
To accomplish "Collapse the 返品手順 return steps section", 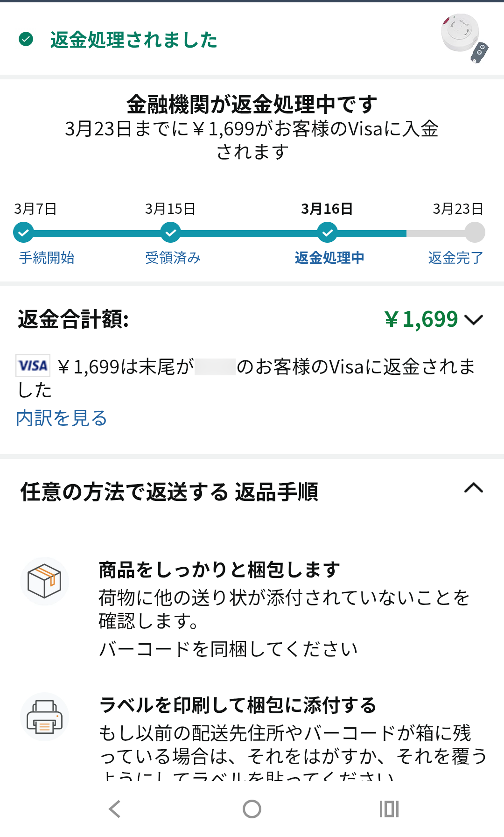I will point(473,488).
